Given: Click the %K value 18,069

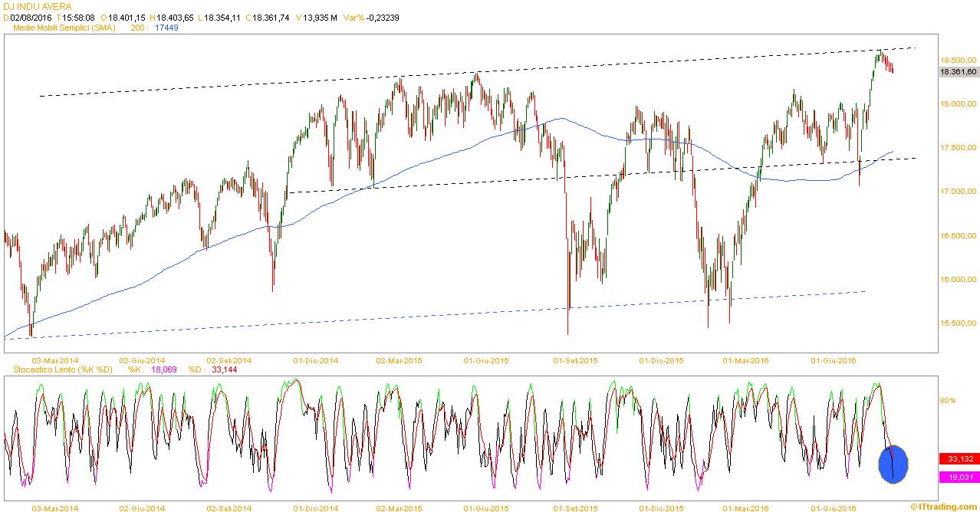Looking at the screenshot, I should (164, 370).
